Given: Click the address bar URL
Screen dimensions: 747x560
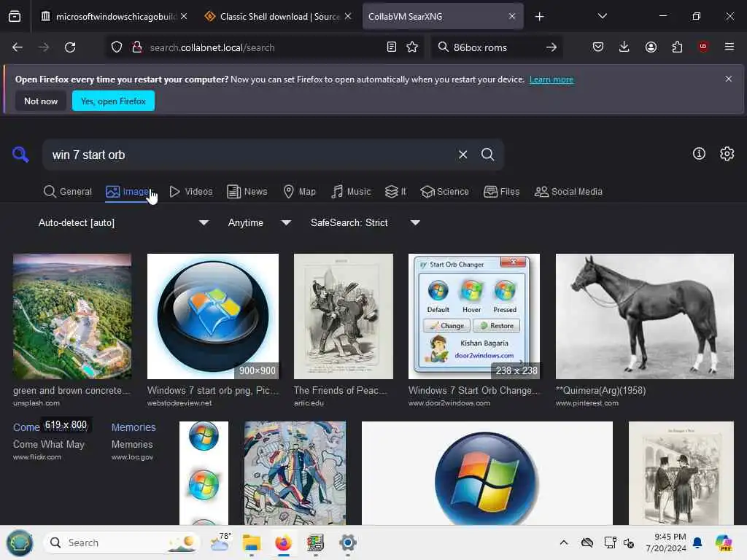Looking at the screenshot, I should (x=212, y=47).
